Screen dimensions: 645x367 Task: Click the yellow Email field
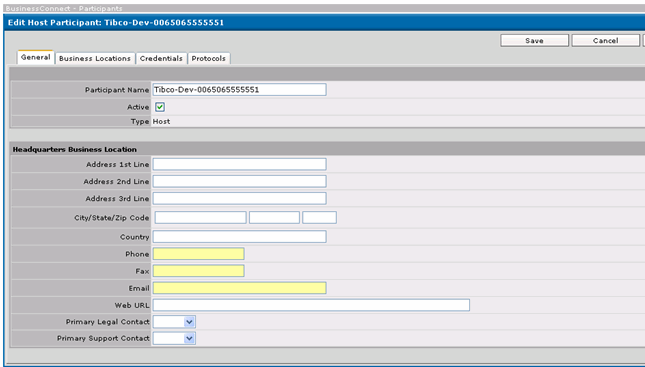(x=239, y=288)
